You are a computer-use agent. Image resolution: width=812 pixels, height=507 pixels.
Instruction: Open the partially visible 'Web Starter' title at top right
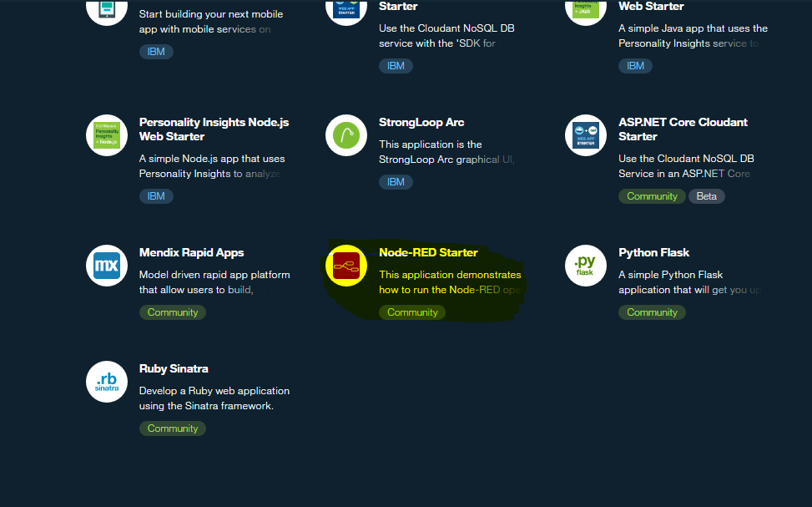(651, 6)
